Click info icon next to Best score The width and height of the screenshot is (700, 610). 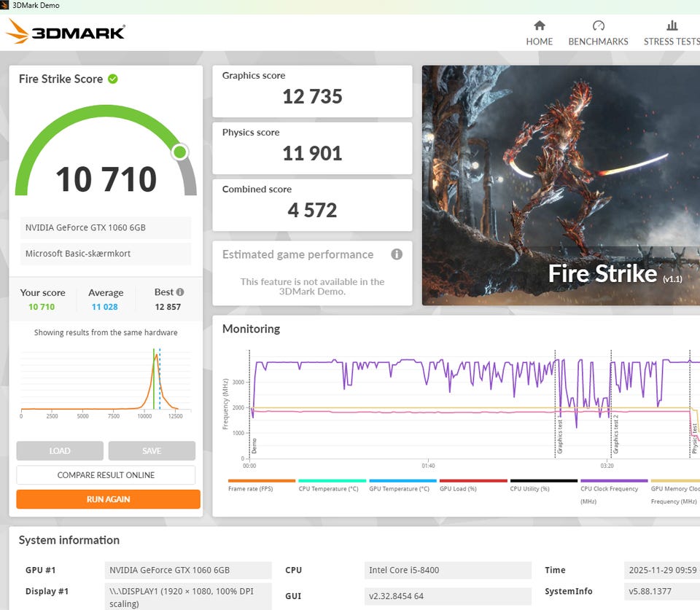click(x=180, y=292)
